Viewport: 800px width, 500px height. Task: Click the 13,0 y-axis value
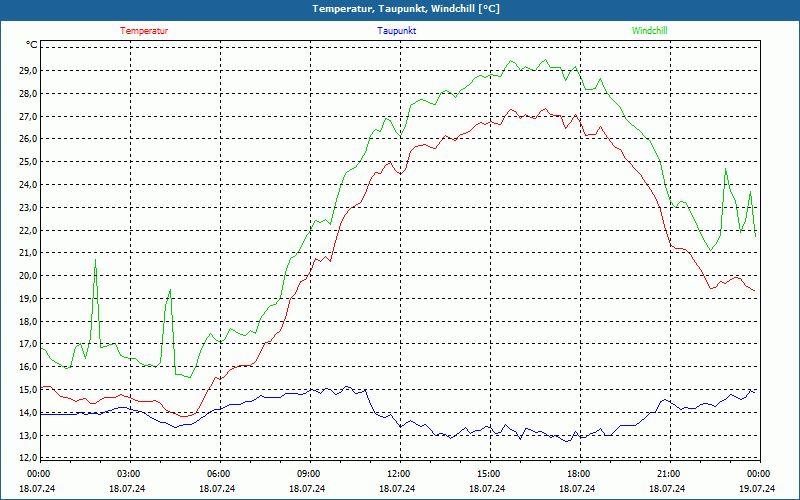(x=28, y=436)
